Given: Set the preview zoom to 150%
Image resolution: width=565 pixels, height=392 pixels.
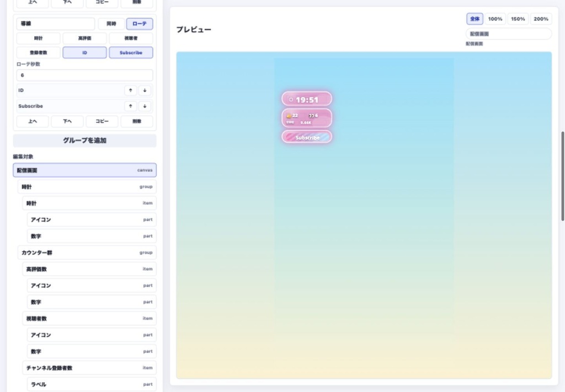Looking at the screenshot, I should point(518,19).
